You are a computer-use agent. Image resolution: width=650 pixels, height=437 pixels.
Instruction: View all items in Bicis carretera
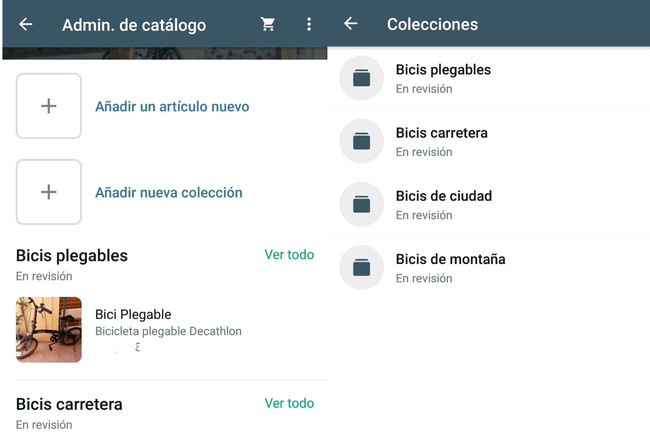click(289, 404)
